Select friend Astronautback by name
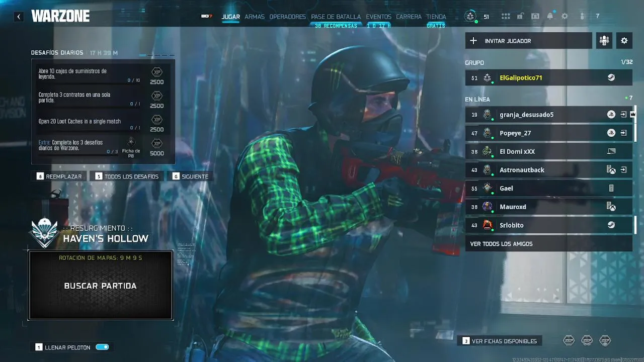Viewport: 644px width, 362px height. [522, 170]
